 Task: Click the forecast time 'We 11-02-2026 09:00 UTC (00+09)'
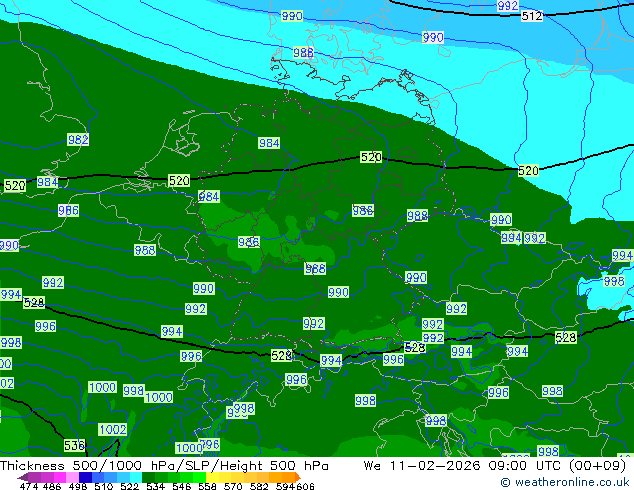coord(495,466)
